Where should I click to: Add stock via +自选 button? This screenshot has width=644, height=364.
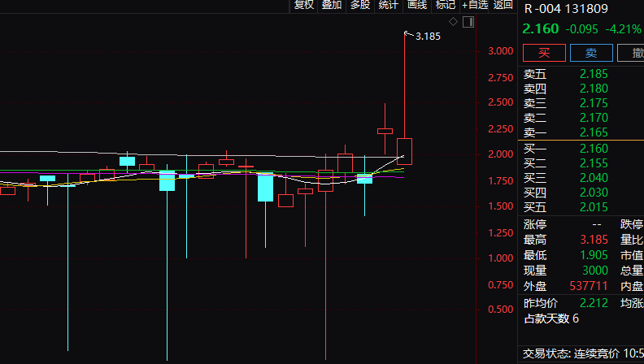pos(474,6)
